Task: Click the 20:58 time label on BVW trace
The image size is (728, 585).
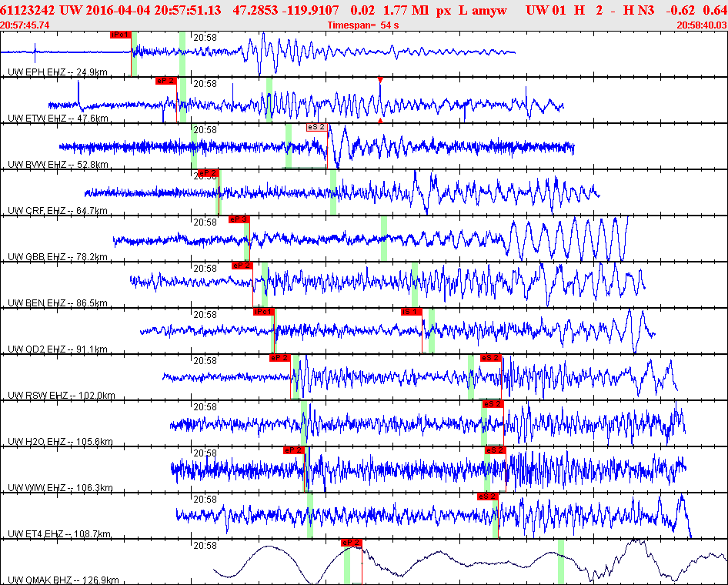Action: click(x=205, y=130)
